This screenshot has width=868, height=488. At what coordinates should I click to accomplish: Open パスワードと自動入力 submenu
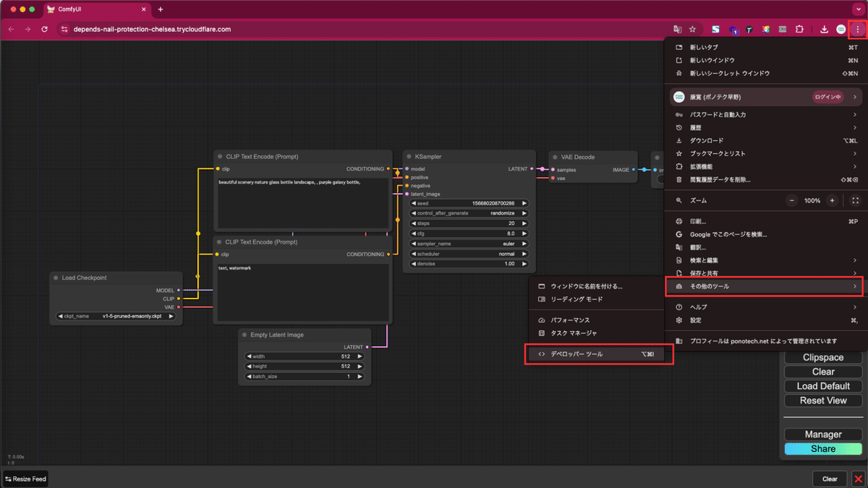coord(766,115)
